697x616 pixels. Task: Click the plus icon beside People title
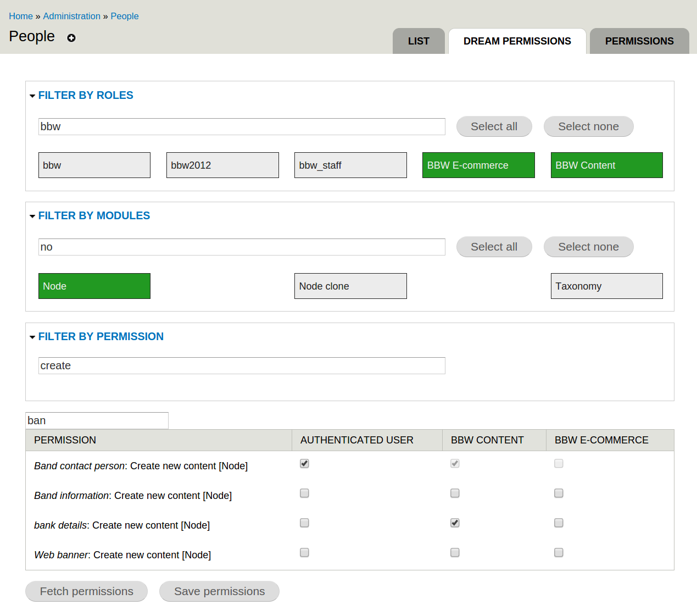pyautogui.click(x=71, y=38)
